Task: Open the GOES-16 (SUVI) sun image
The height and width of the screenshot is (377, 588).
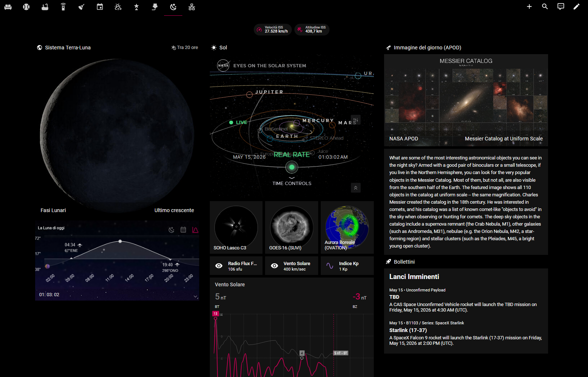Action: pyautogui.click(x=292, y=227)
